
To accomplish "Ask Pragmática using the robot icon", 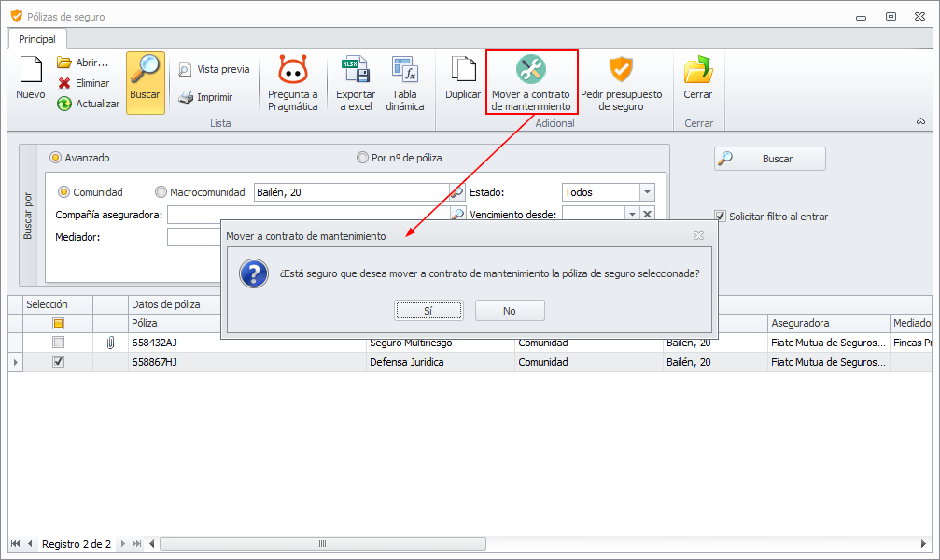I will tap(292, 70).
